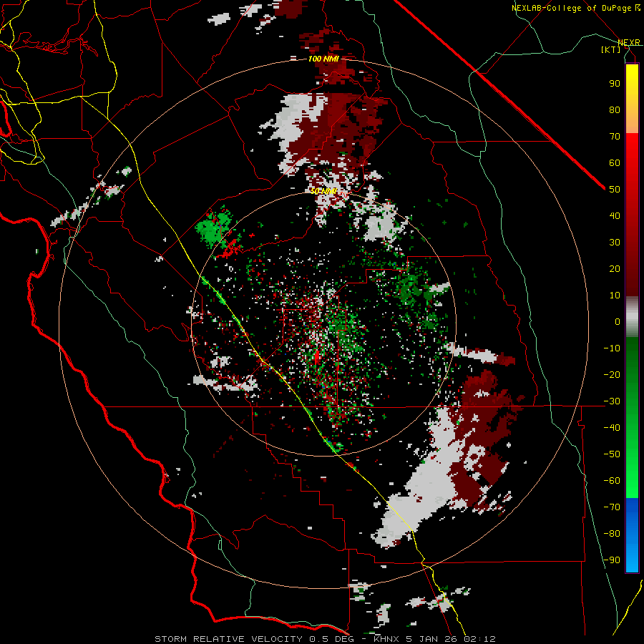The image size is (644, 644).
Task: Click the -60 value on velocity scale
Action: (x=612, y=481)
